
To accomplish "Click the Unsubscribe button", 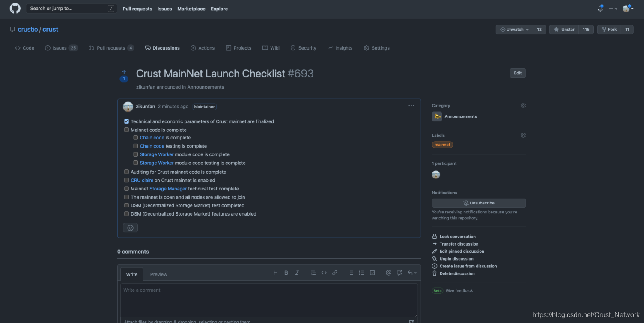I will click(x=479, y=203).
